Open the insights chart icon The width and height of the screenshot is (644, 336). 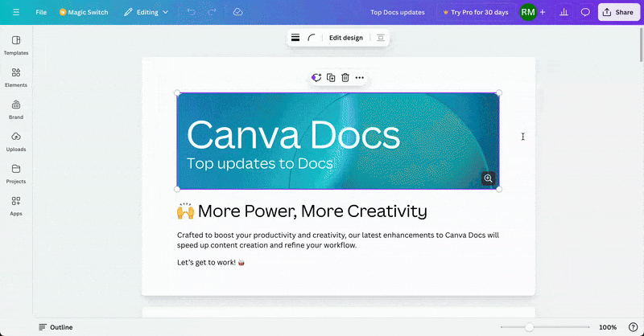(564, 12)
